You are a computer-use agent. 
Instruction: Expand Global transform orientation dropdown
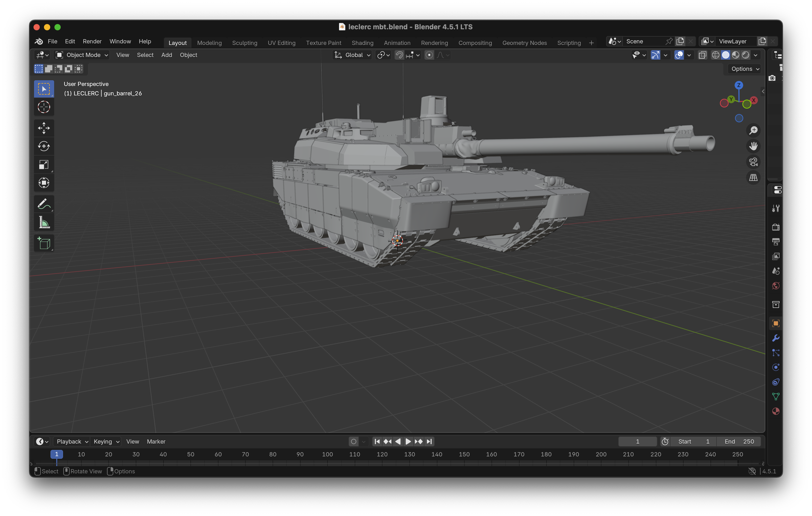353,55
